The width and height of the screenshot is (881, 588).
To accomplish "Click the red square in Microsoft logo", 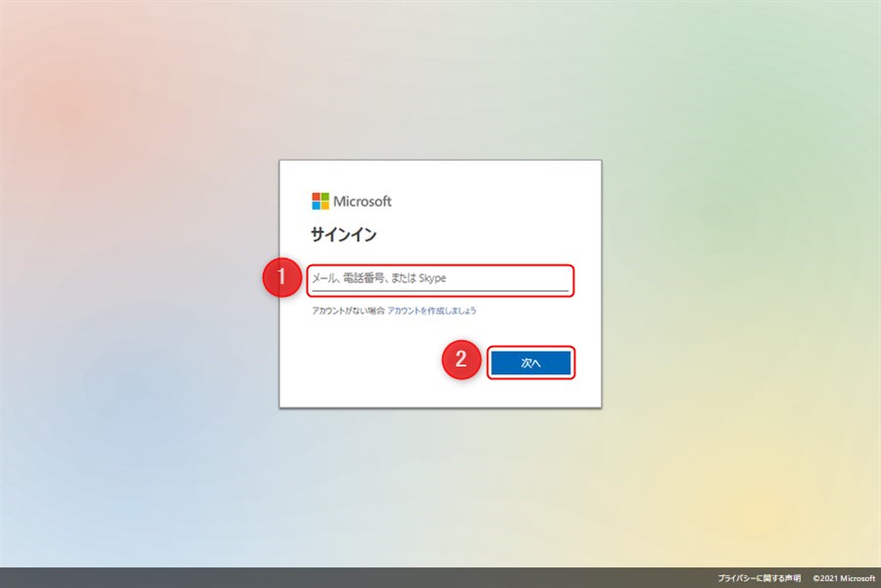I will pos(317,197).
